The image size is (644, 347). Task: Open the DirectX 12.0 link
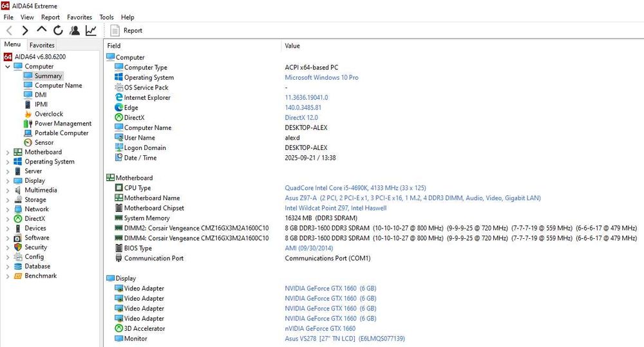tap(301, 117)
